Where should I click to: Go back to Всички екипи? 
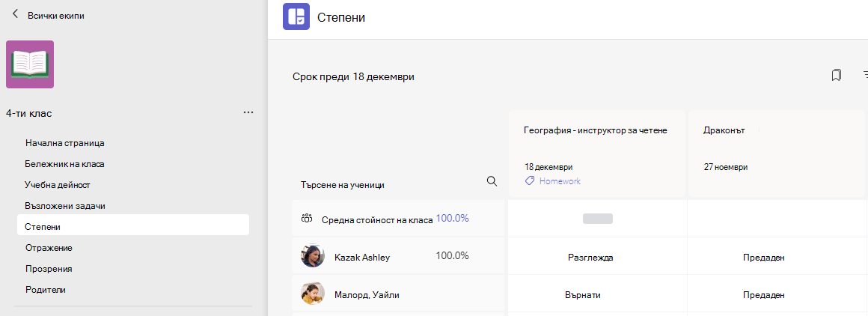[x=56, y=16]
